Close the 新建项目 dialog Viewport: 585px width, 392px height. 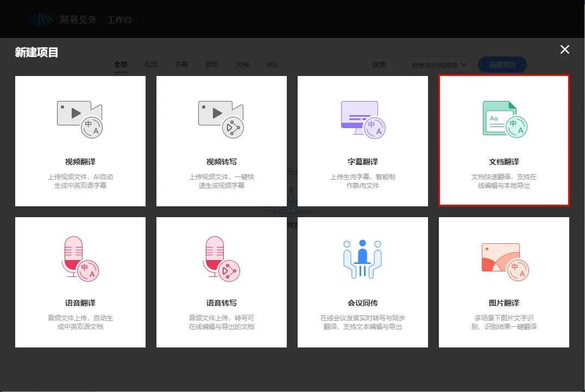tap(565, 50)
